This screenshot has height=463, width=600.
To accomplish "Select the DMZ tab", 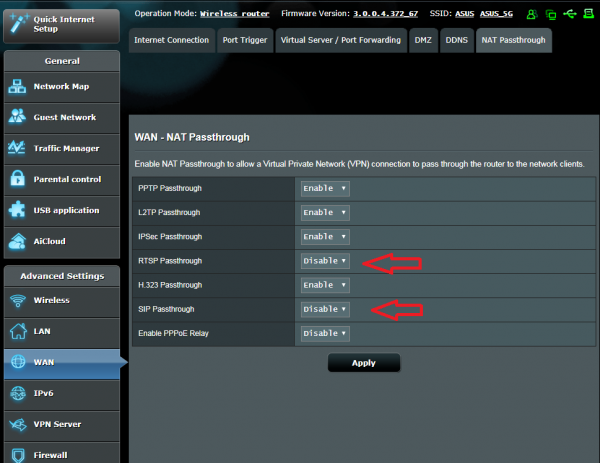I will [423, 40].
